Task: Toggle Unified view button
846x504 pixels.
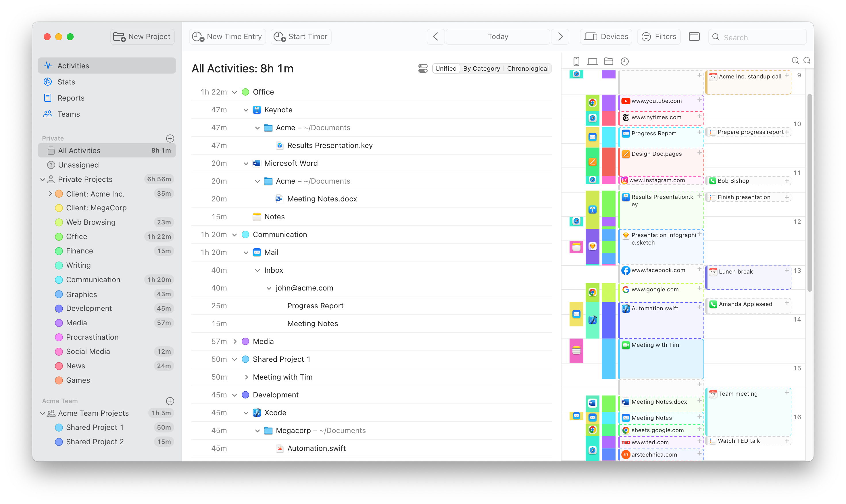Action: [x=445, y=68]
